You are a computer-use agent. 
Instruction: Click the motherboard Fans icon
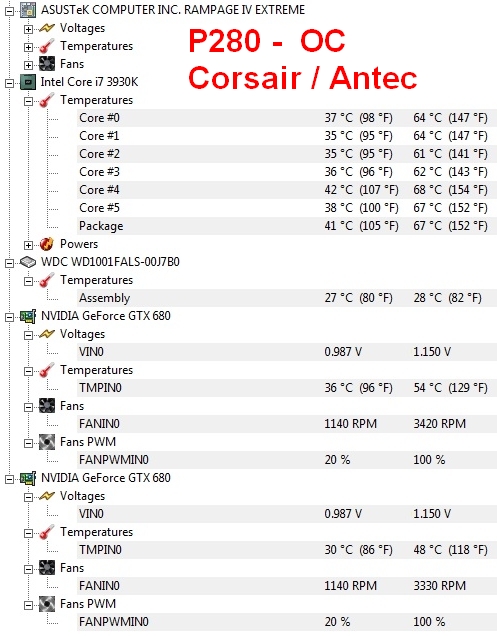[x=47, y=64]
